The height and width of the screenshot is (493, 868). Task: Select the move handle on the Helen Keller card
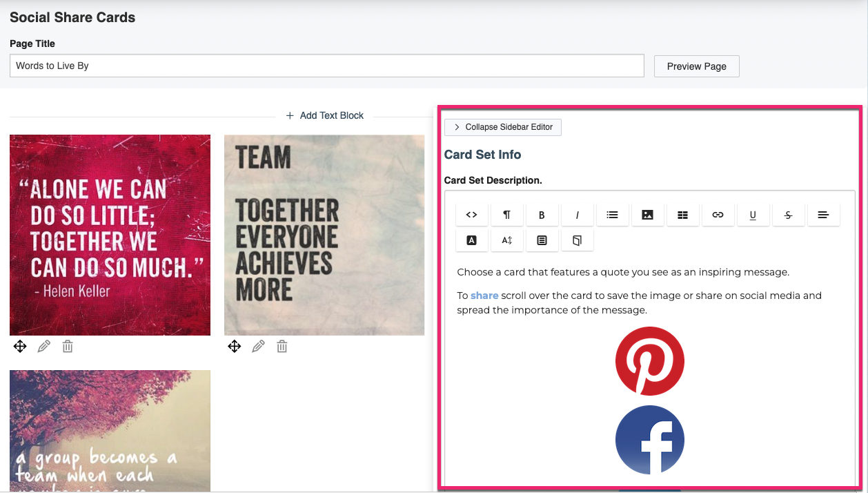click(x=20, y=346)
